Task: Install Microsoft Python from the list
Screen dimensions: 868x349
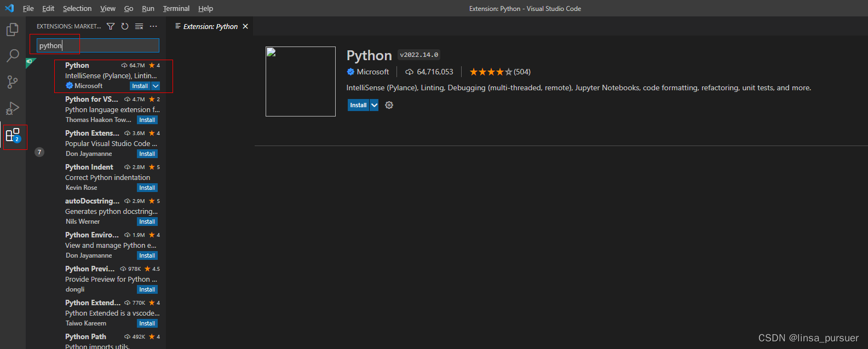Action: [140, 86]
